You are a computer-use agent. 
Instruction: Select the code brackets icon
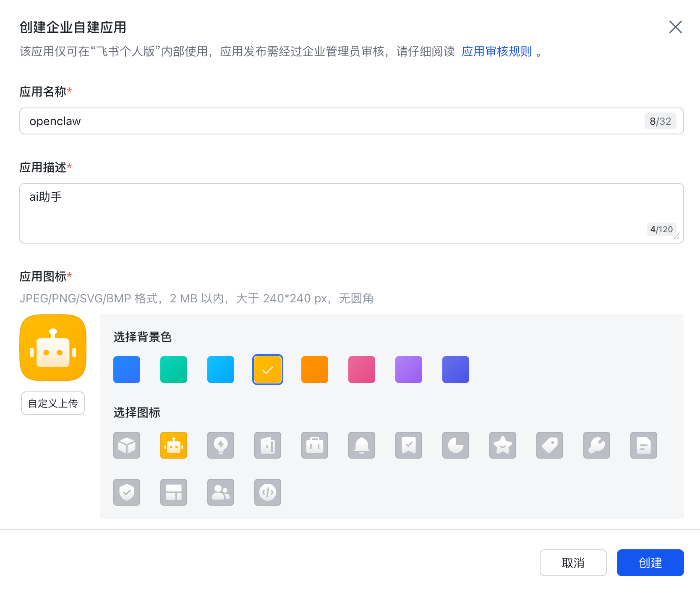267,492
